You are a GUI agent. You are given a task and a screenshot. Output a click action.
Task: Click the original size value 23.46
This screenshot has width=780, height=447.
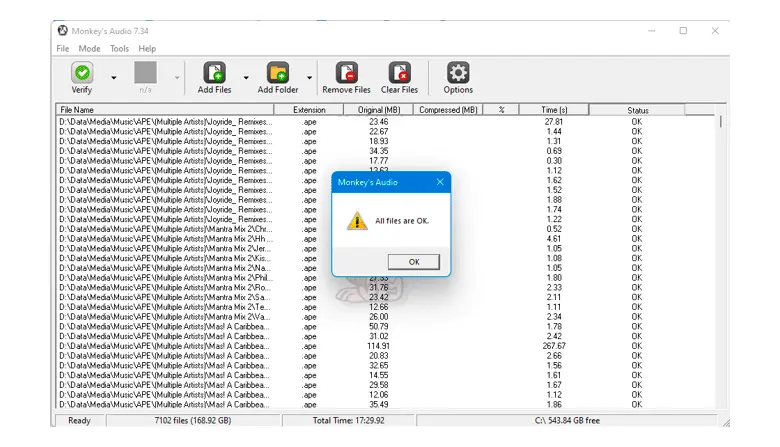tap(379, 121)
